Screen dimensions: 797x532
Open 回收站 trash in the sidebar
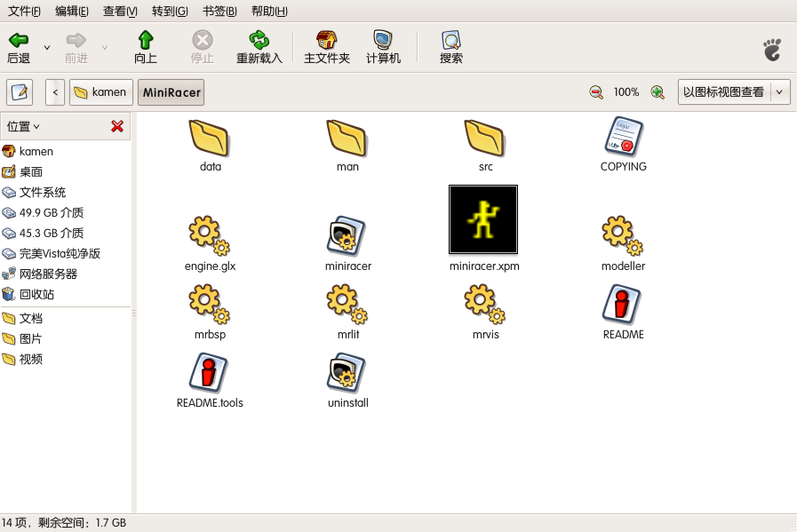[x=65, y=294]
